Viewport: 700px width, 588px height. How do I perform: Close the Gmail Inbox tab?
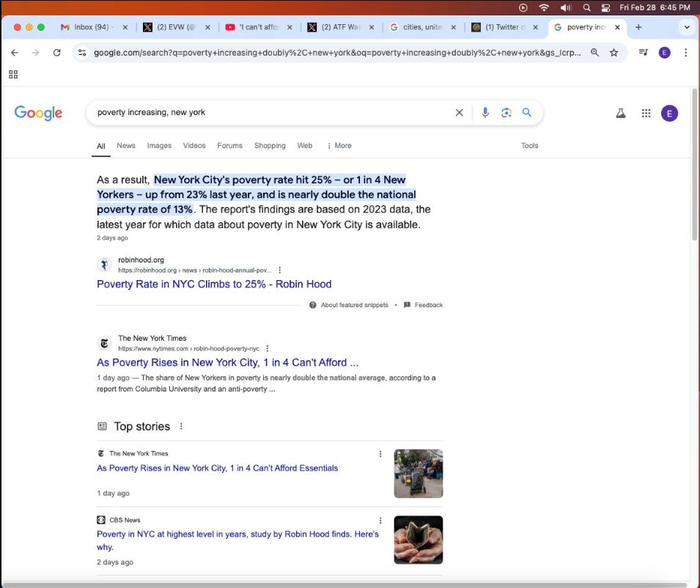pos(125,27)
